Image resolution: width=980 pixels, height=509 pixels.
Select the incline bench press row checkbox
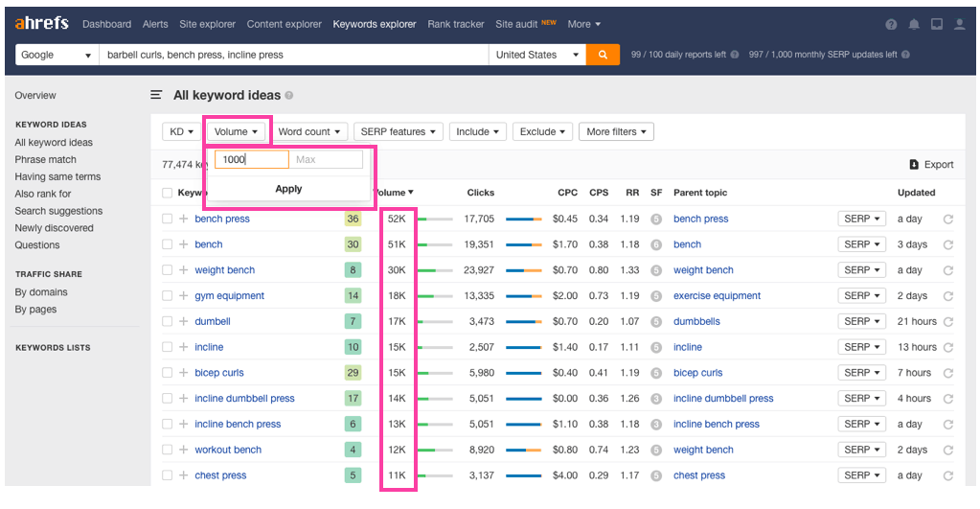pos(167,424)
